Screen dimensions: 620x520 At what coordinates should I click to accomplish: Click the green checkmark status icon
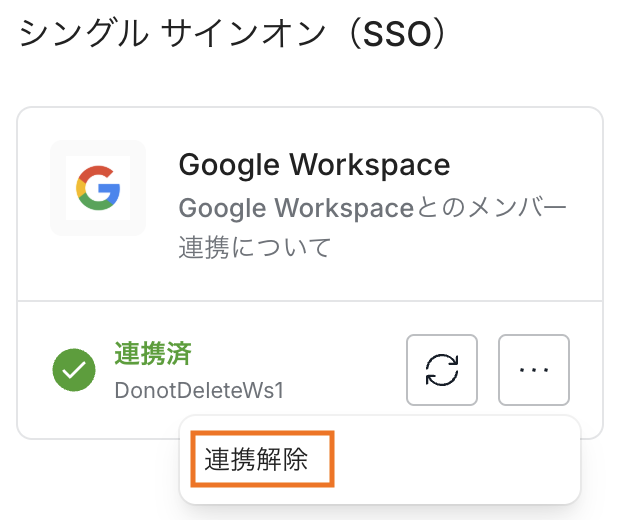click(74, 371)
